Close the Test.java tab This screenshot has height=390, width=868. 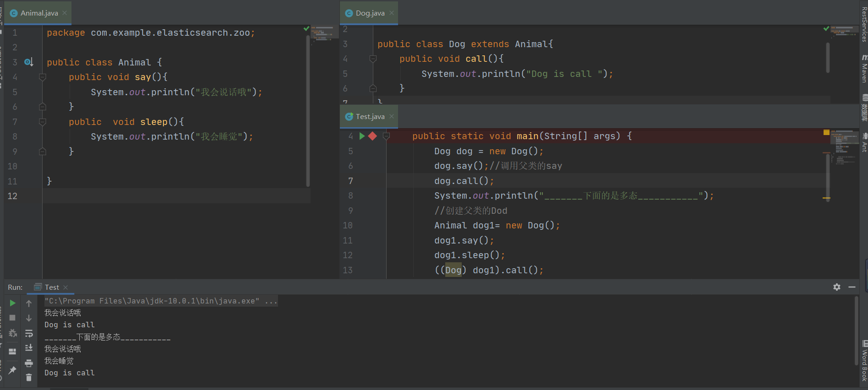[392, 116]
